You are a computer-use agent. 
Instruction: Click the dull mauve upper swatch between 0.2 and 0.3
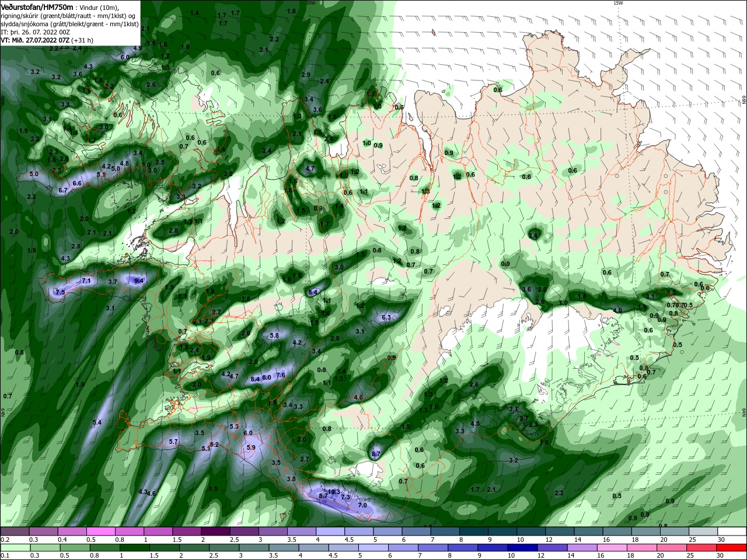[x=15, y=531]
